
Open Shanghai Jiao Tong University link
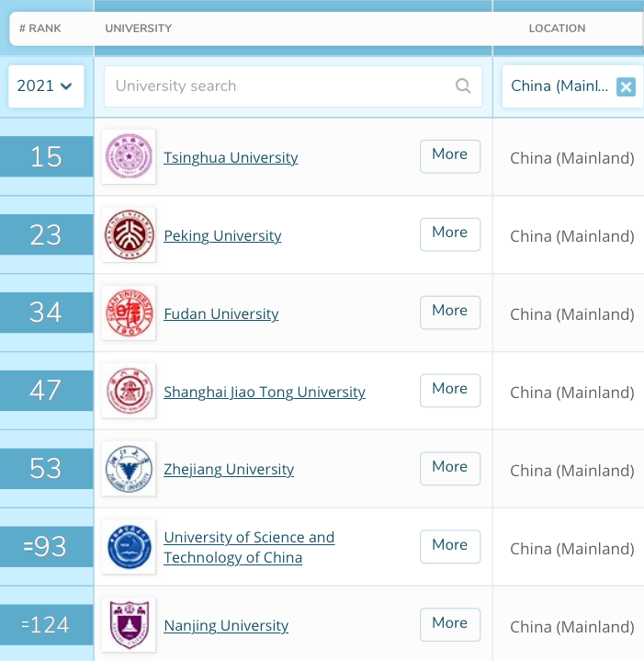point(265,392)
